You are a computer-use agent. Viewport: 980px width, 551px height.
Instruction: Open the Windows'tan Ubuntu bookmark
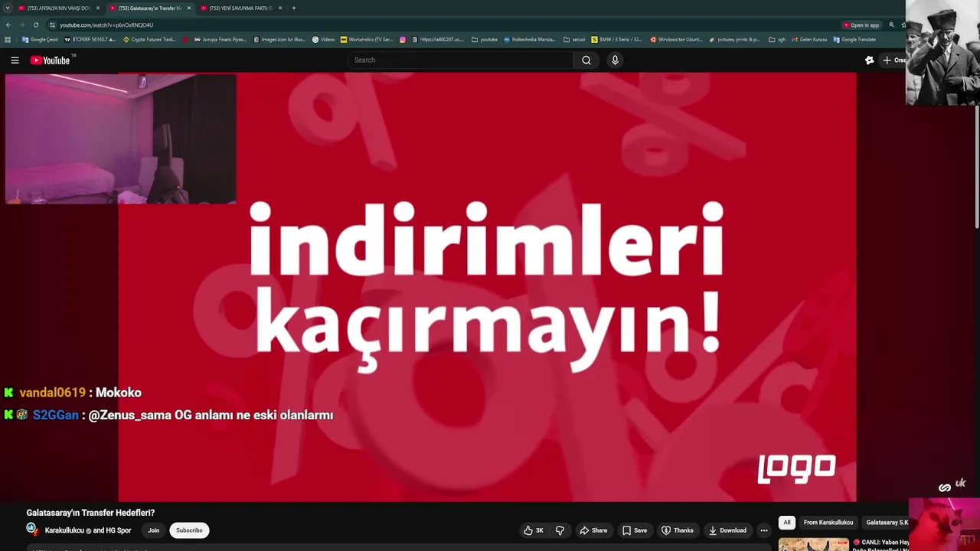pyautogui.click(x=677, y=39)
